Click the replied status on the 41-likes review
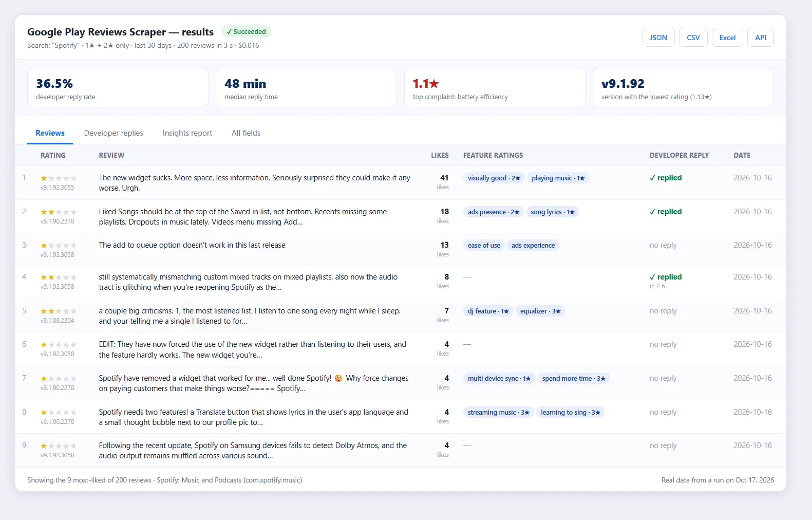812x520 pixels. (x=666, y=178)
